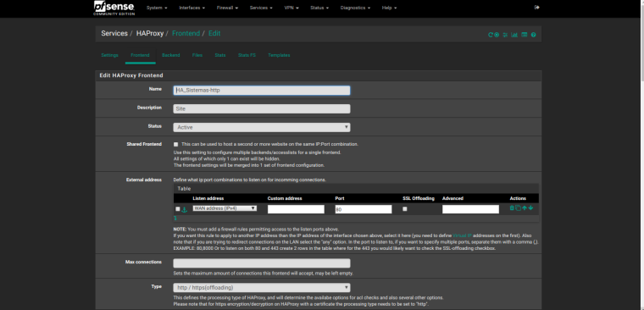Check the SSL Offloading checkbox
644x310 pixels.
click(x=404, y=209)
